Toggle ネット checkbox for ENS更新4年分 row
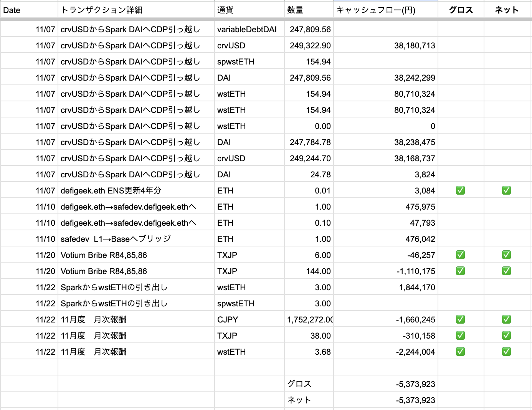532x410 pixels. [506, 190]
